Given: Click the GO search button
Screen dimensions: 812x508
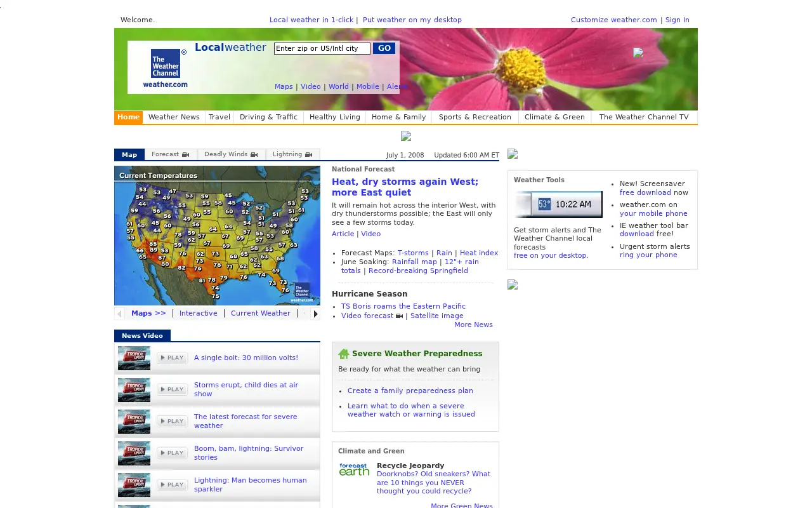Looking at the screenshot, I should click(x=384, y=48).
